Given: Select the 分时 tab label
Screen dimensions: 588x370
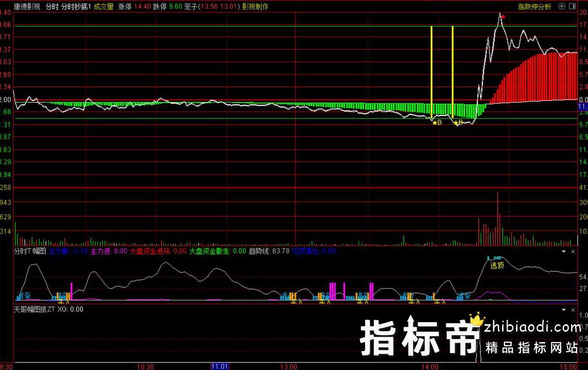Looking at the screenshot, I should (x=52, y=6).
